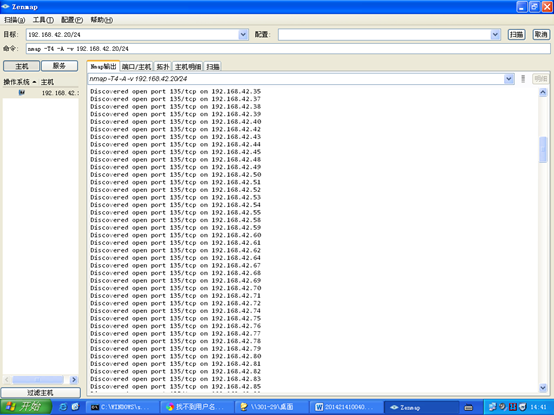This screenshot has width=554, height=415.
Task: Open 201421410040 Word taskbar window
Action: tap(346, 407)
